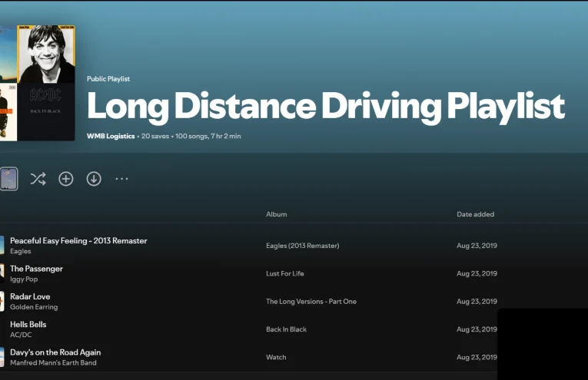588x380 pixels.
Task: Open the AC/DC artist link
Action: [22, 335]
